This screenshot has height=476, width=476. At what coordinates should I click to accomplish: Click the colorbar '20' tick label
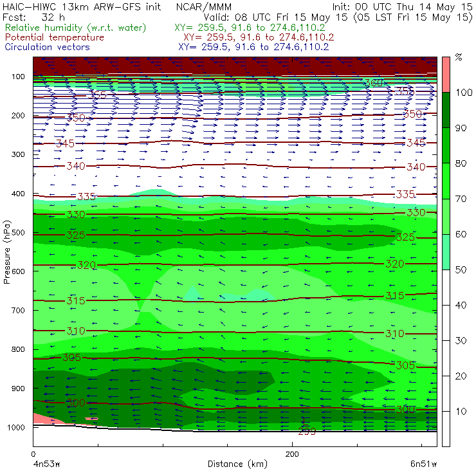click(461, 376)
